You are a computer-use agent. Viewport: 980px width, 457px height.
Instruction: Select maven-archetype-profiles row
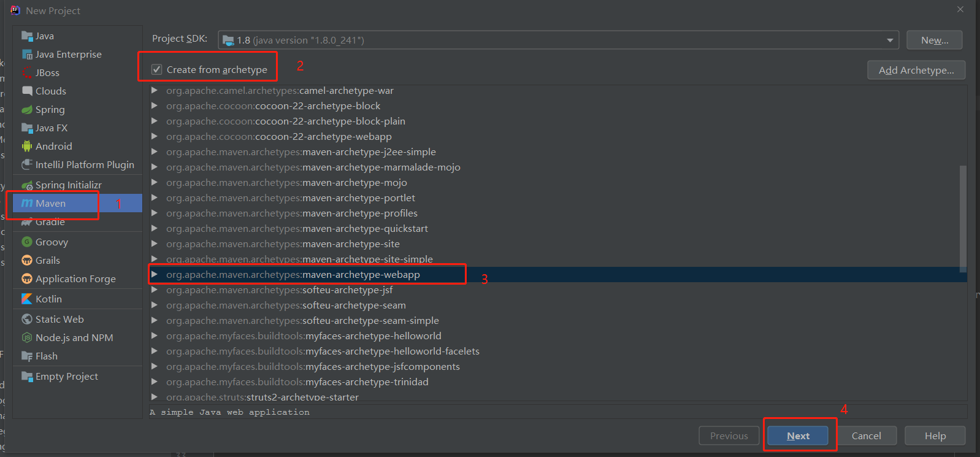[558, 213]
